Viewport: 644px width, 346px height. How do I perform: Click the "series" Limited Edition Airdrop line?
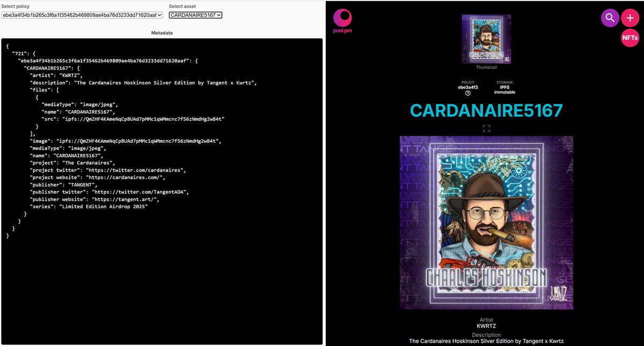click(89, 207)
